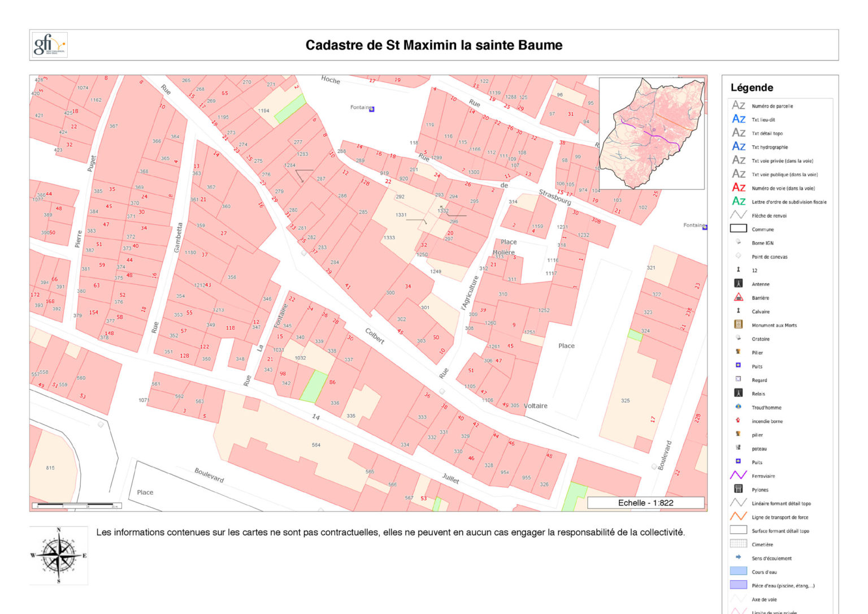868x614 pixels.
Task: Click the Pièce d'eau purple swatch
Action: [x=738, y=585]
